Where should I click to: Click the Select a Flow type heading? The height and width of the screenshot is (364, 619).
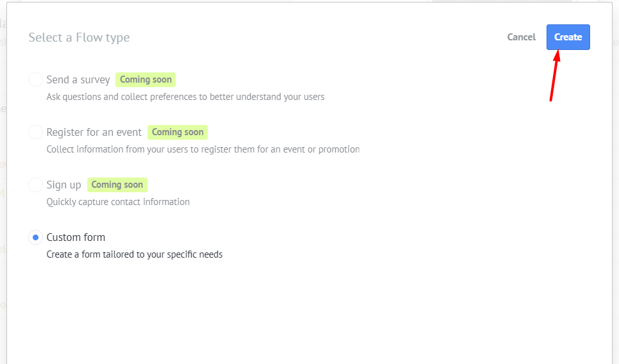79,37
